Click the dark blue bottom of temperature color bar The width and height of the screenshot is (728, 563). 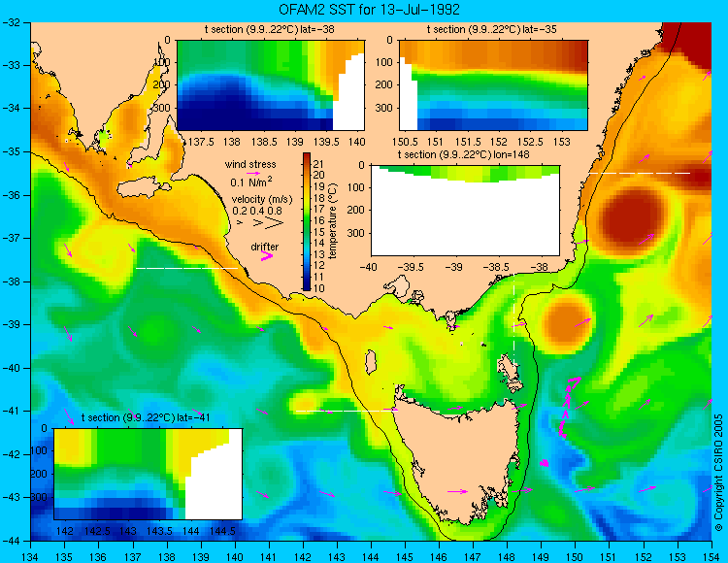coord(307,285)
